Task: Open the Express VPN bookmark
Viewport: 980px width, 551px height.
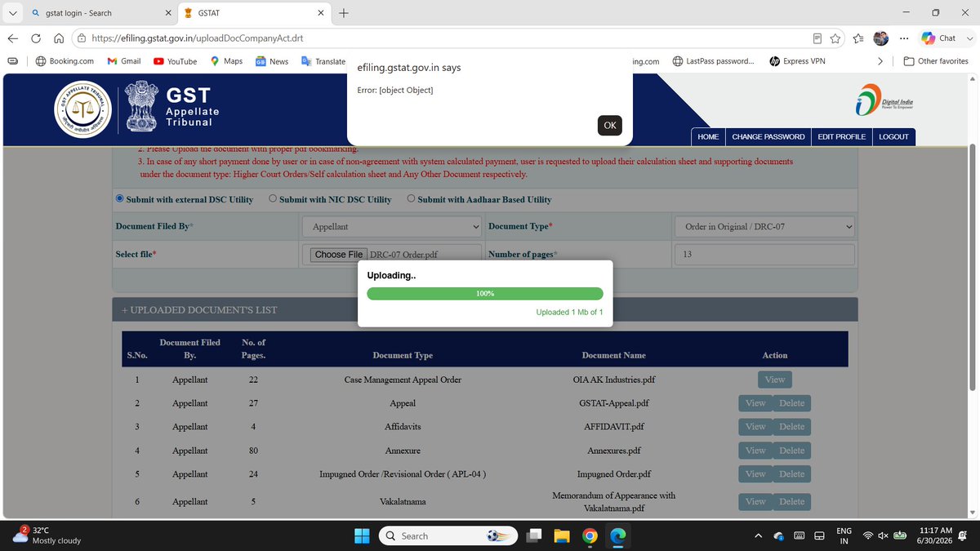Action: (x=797, y=61)
